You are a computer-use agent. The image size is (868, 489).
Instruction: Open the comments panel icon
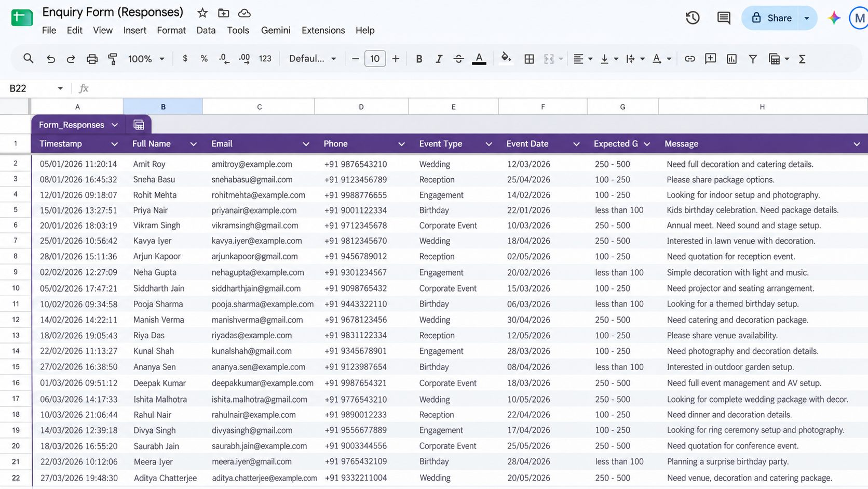tap(724, 18)
